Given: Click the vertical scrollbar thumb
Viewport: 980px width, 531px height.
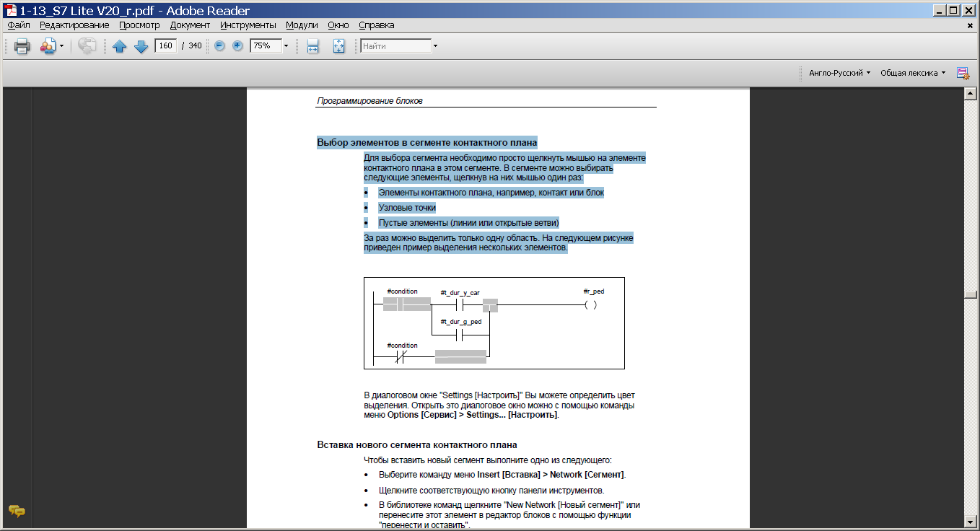Looking at the screenshot, I should [x=971, y=294].
